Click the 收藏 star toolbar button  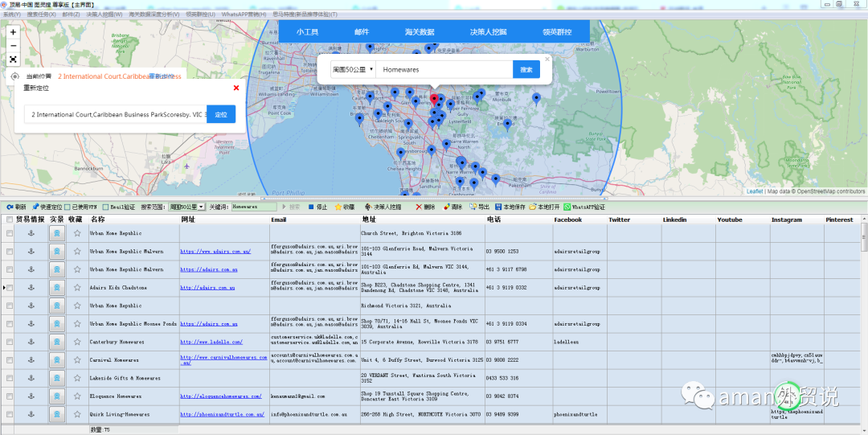(344, 207)
